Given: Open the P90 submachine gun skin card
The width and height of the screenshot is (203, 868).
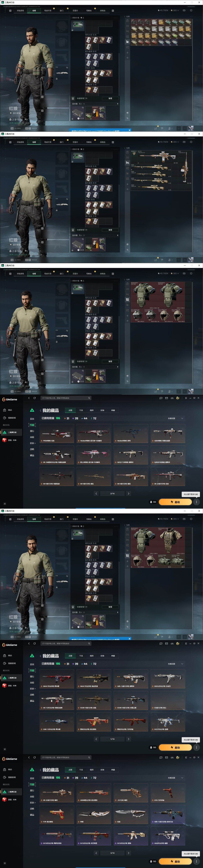Looking at the screenshot, I should [57, 433].
